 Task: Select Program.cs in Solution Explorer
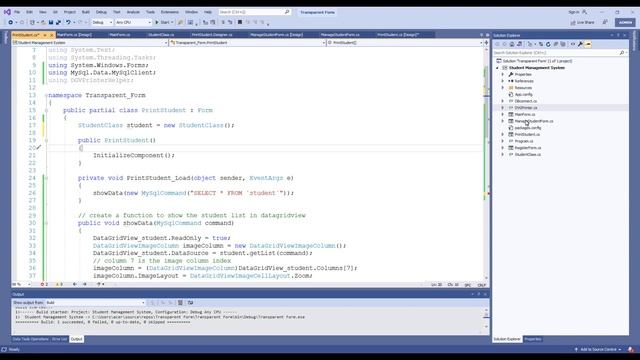click(523, 141)
